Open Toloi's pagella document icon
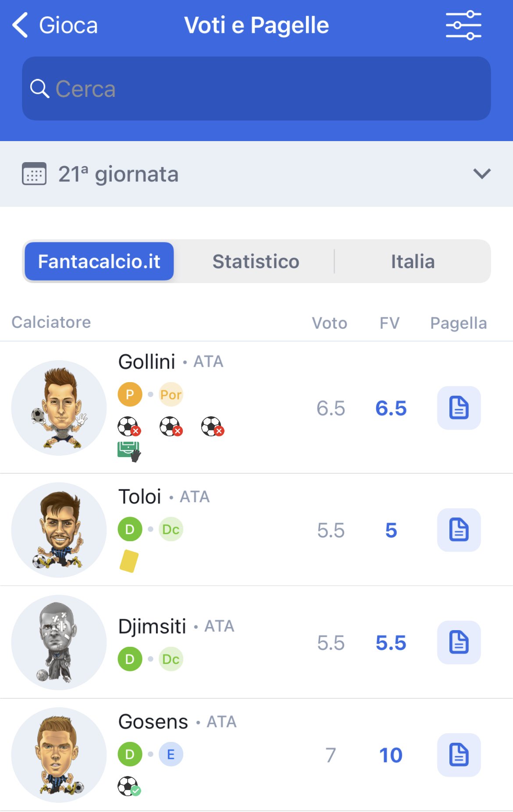This screenshot has height=812, width=513. click(x=459, y=530)
